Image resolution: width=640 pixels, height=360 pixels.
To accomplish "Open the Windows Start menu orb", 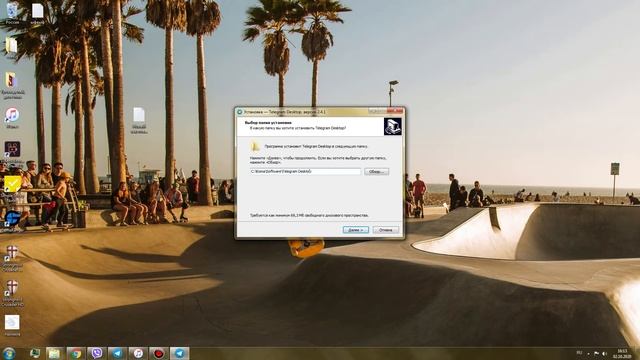I will (9, 353).
